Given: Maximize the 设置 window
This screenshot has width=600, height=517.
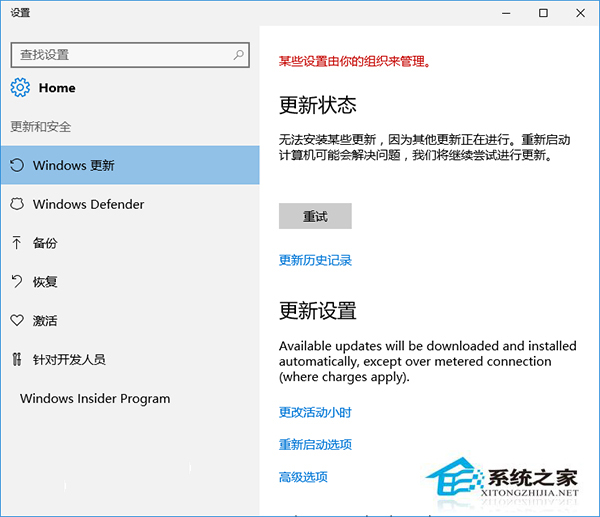Looking at the screenshot, I should (x=543, y=13).
